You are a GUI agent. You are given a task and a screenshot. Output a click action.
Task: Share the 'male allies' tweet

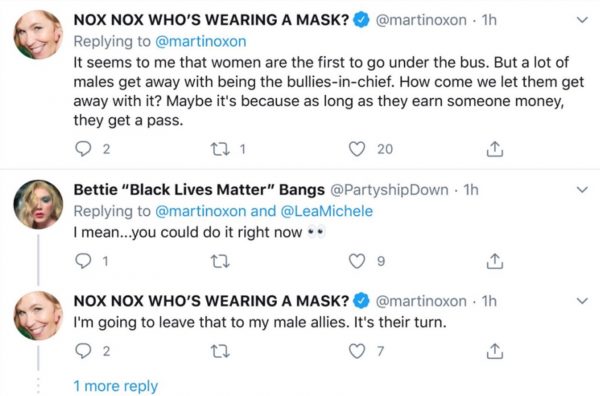[494, 351]
